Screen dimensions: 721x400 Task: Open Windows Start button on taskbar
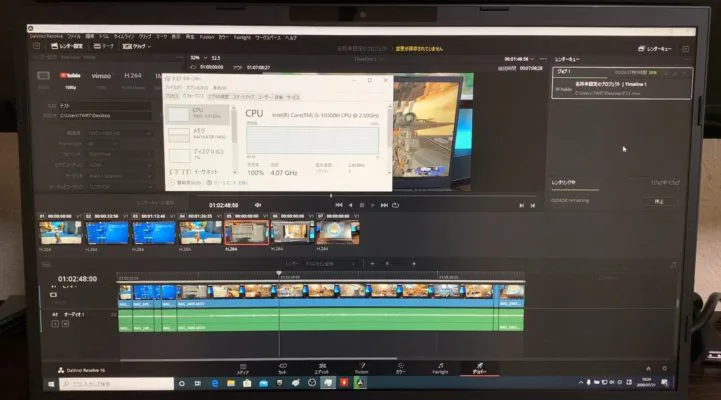click(51, 384)
